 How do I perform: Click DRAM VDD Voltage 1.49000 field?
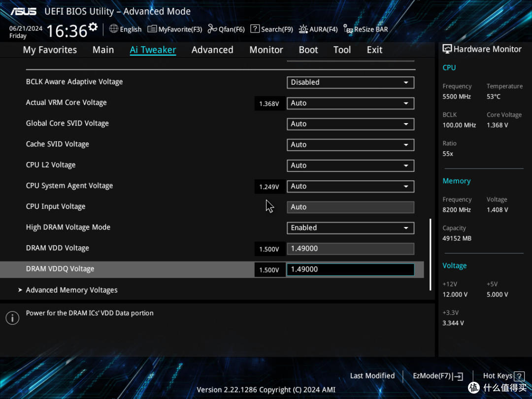[351, 249]
